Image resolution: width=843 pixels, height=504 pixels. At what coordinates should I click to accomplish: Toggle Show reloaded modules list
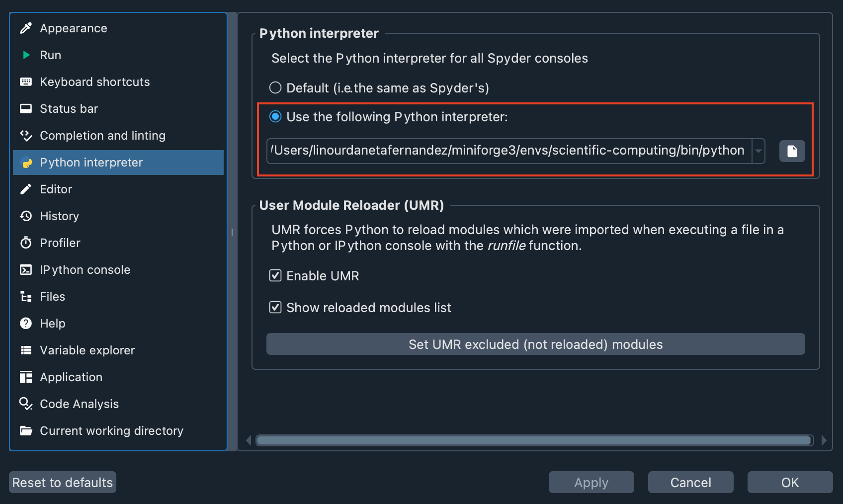(x=275, y=307)
